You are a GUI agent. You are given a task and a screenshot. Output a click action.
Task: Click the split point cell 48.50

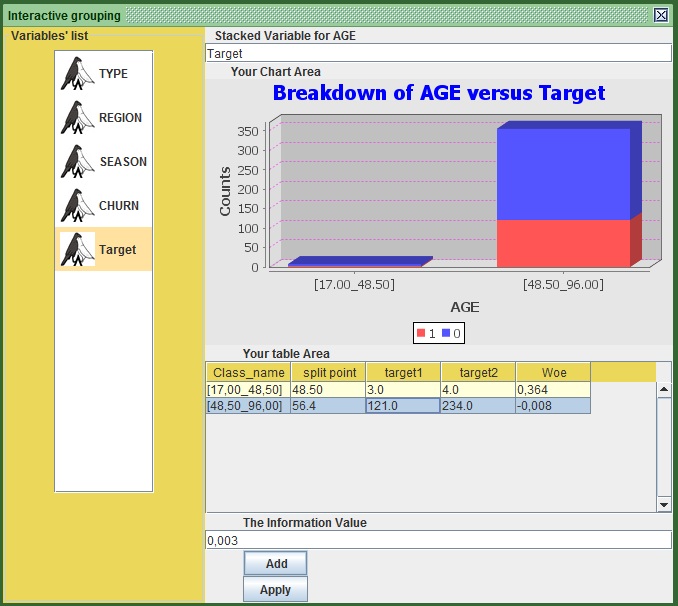(x=329, y=390)
